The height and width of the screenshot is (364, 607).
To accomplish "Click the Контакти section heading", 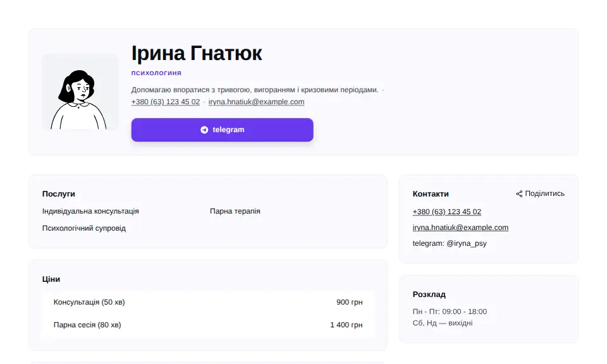I will tap(431, 194).
